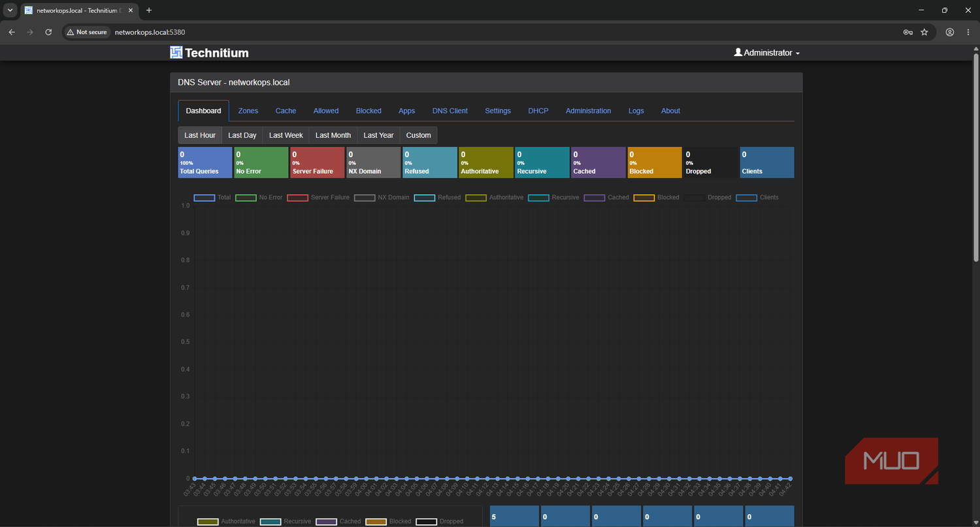Open the Settings tab
The width and height of the screenshot is (980, 527).
tap(498, 111)
